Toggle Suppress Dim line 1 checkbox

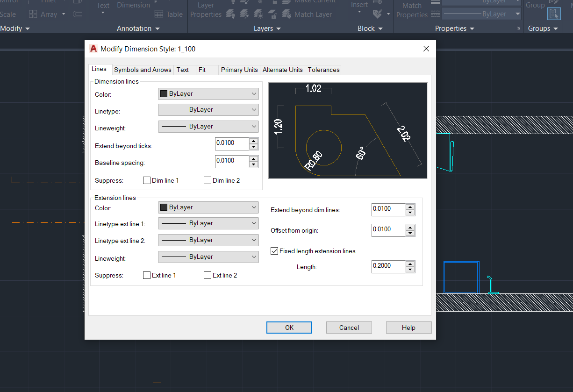147,180
